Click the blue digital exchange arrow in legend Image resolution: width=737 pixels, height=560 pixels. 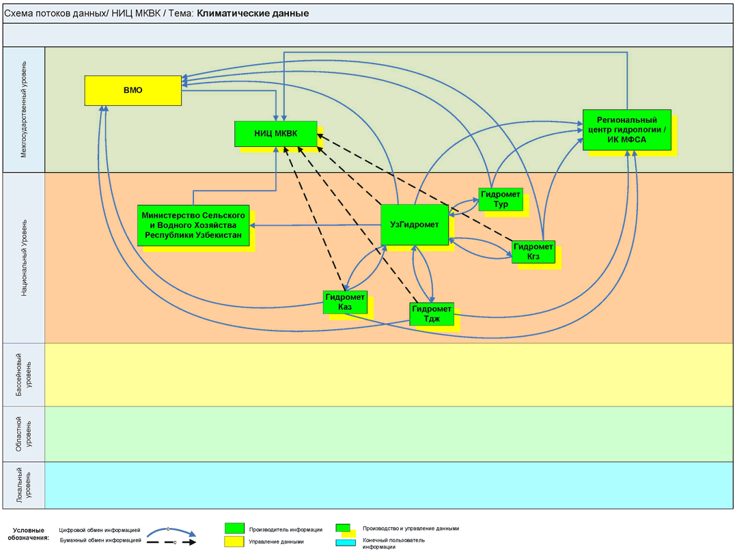click(171, 531)
